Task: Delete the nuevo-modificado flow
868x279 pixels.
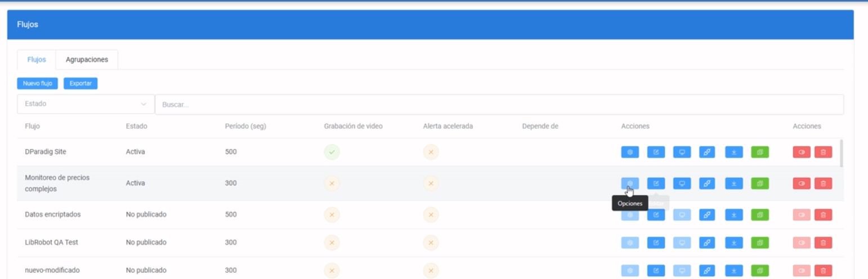Action: pyautogui.click(x=823, y=271)
